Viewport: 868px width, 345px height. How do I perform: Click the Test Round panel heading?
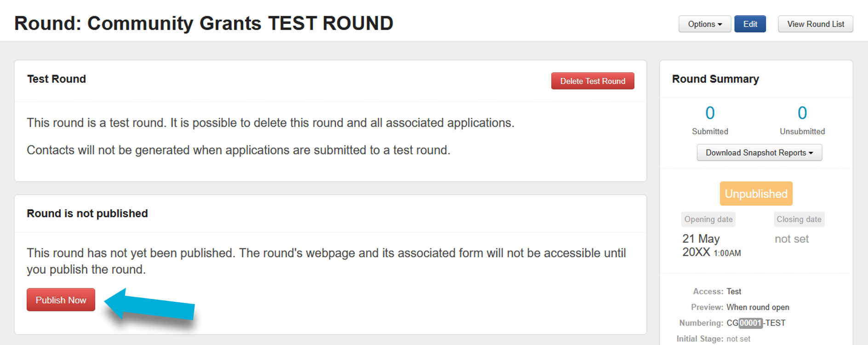click(57, 79)
